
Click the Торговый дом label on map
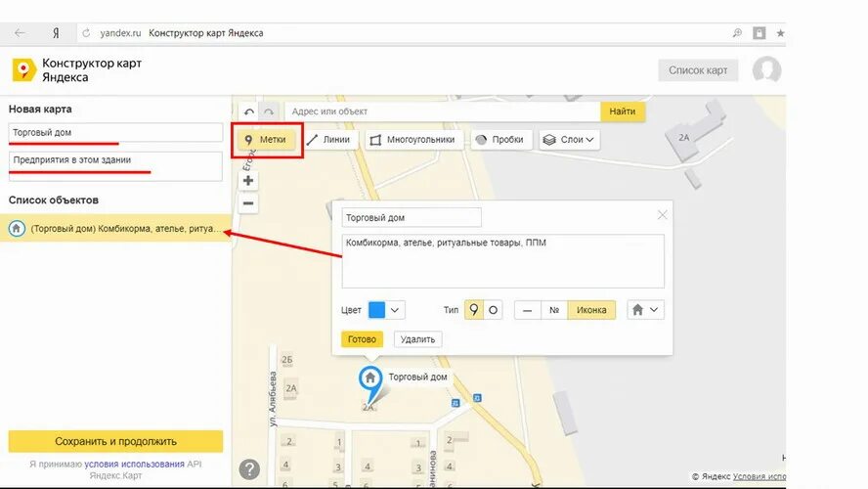click(417, 378)
